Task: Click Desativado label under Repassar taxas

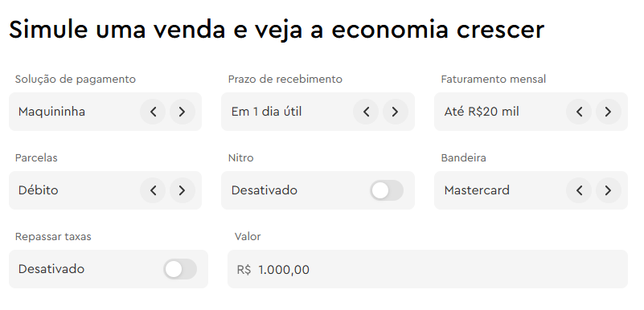Action: [x=51, y=269]
